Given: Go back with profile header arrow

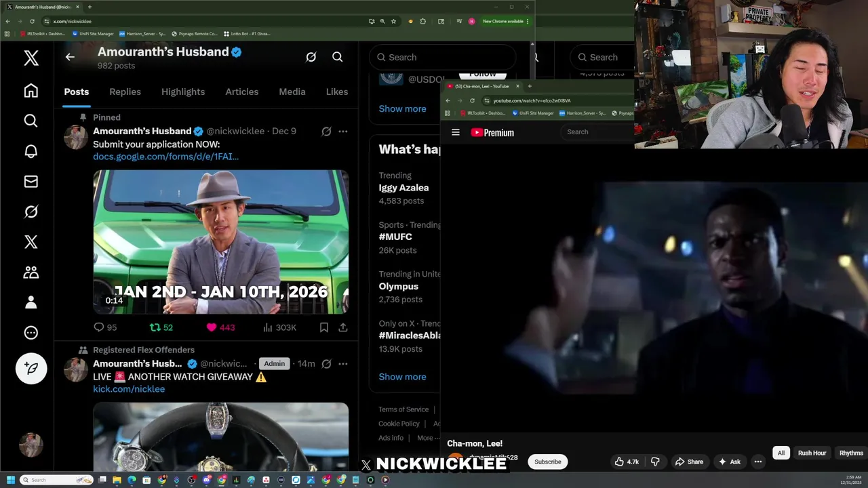Looking at the screenshot, I should pos(70,57).
